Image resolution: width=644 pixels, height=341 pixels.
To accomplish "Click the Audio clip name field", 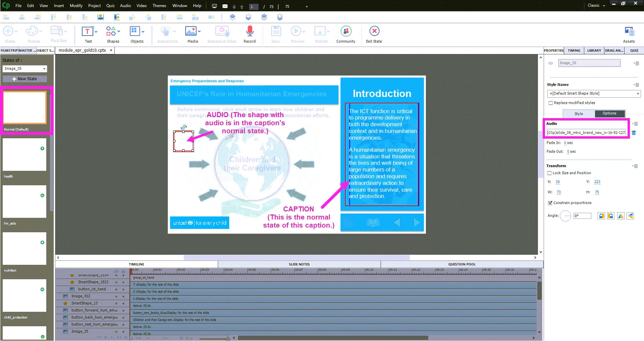I will point(586,133).
